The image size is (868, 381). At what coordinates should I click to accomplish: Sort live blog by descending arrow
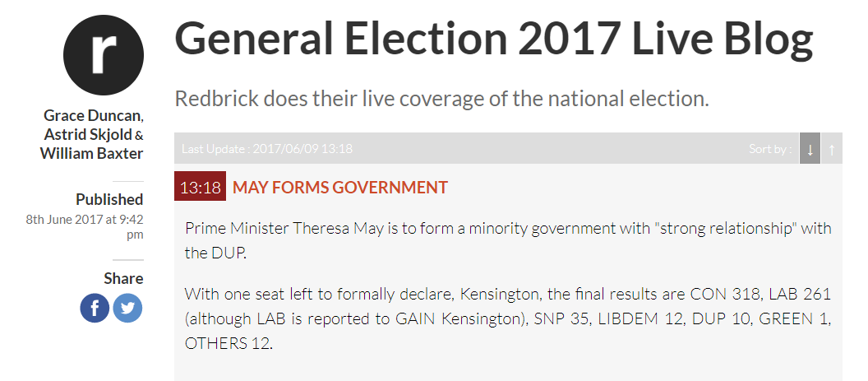click(810, 148)
